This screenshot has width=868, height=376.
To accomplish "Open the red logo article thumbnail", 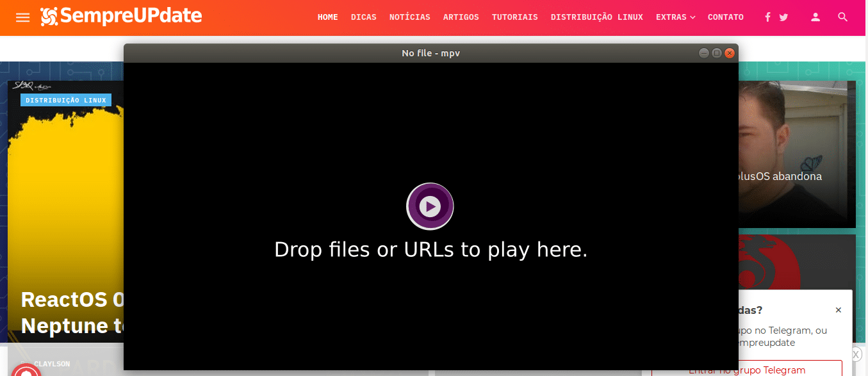I will (796, 262).
